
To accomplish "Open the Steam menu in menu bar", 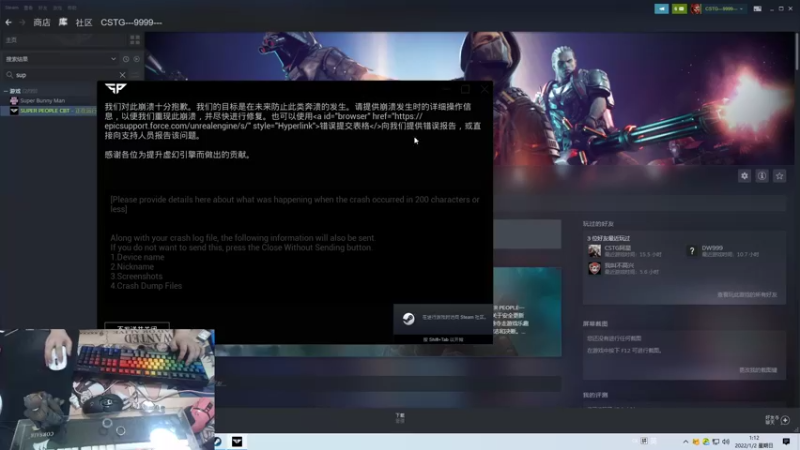I will 12,8.
